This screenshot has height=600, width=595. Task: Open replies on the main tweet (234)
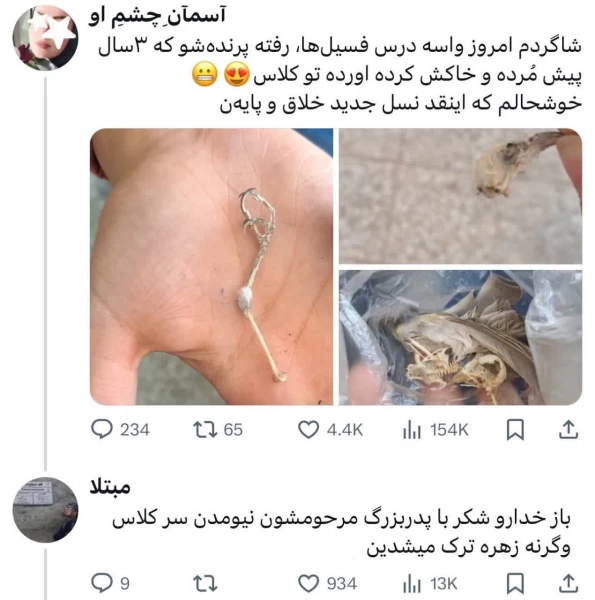(121, 429)
